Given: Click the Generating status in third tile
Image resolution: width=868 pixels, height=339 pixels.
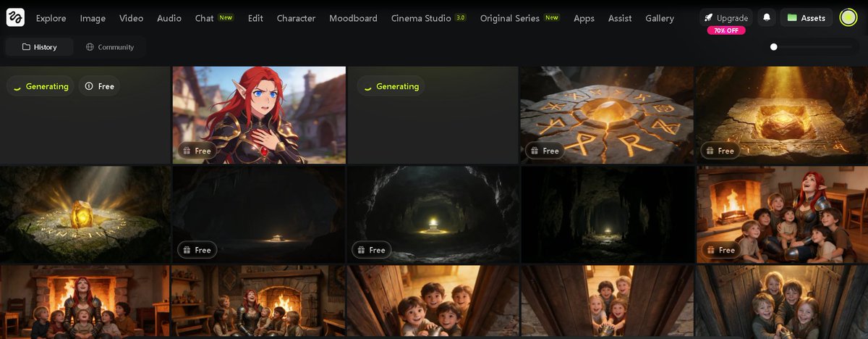Looking at the screenshot, I should pyautogui.click(x=391, y=86).
